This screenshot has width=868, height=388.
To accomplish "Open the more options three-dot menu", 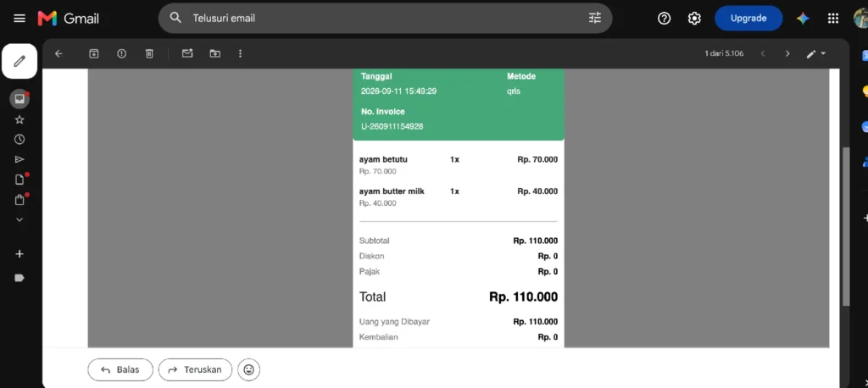I will point(240,53).
